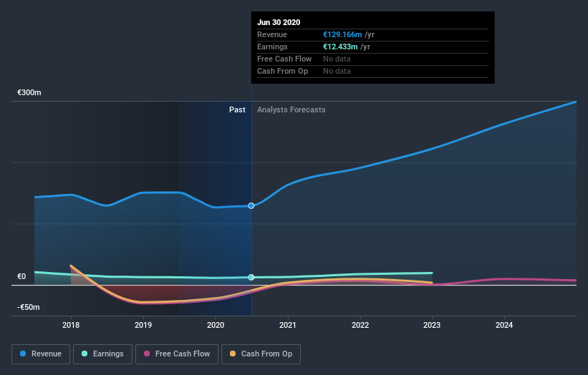Toggle the Earnings legend button
The width and height of the screenshot is (588, 375).
point(102,354)
